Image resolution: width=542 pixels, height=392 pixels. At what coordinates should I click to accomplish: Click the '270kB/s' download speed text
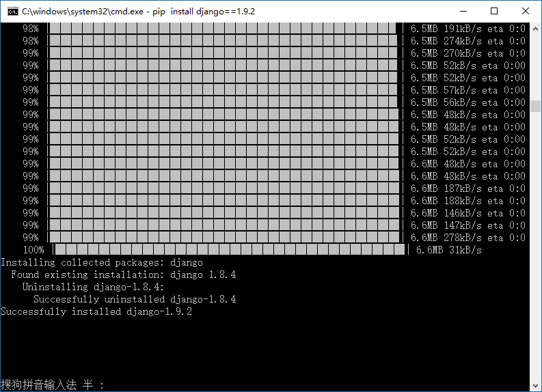(x=463, y=53)
